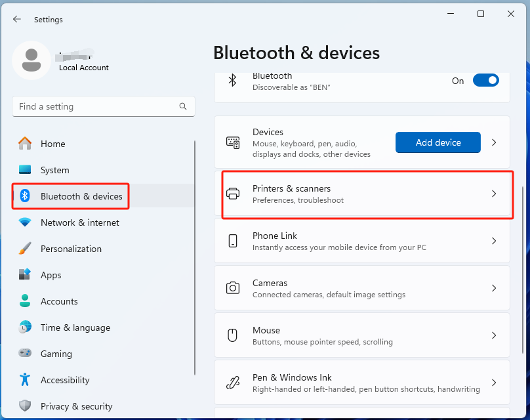The height and width of the screenshot is (420, 530).
Task: Click the Printers & scanners title
Action: coord(291,188)
